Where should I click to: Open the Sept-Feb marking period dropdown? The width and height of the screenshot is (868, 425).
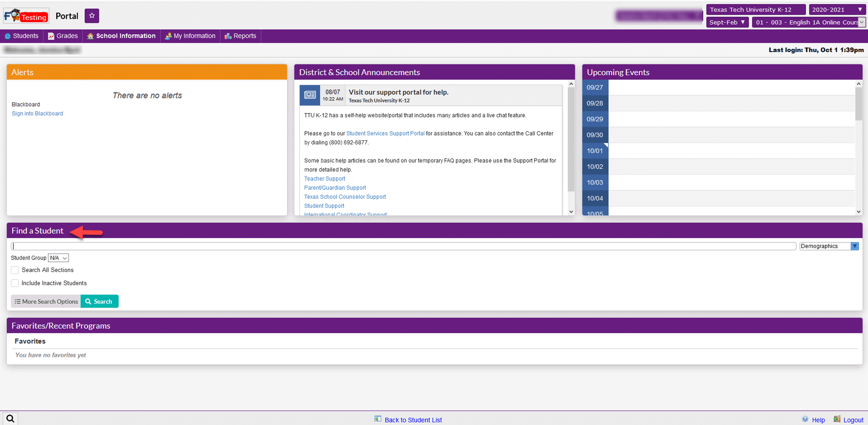point(727,23)
